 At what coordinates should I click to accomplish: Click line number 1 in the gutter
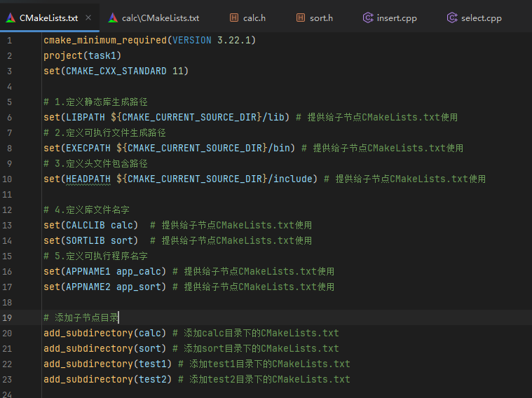pos(8,40)
